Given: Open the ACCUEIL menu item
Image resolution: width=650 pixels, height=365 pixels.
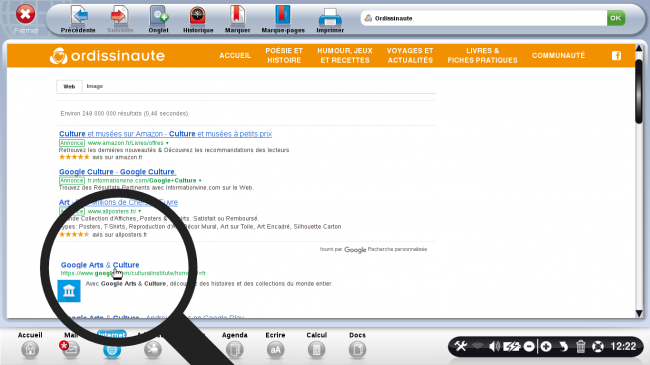Looking at the screenshot, I should (235, 56).
